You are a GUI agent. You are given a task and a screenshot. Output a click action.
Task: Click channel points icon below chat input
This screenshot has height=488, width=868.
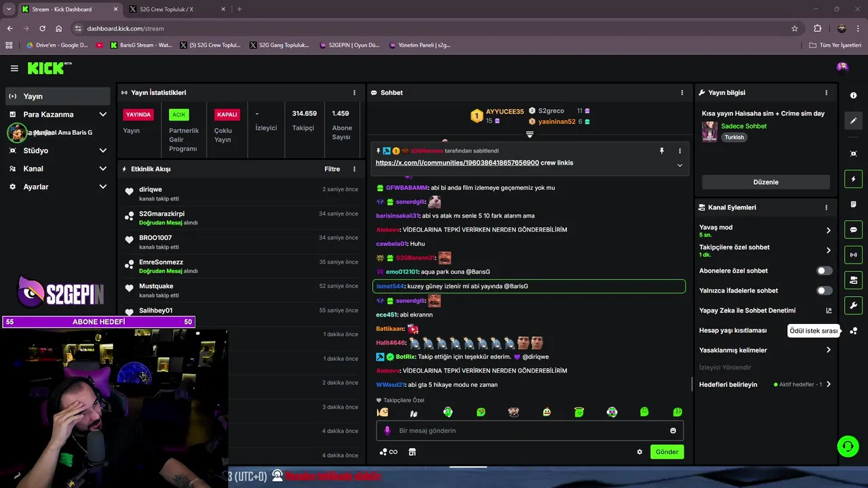(x=388, y=452)
